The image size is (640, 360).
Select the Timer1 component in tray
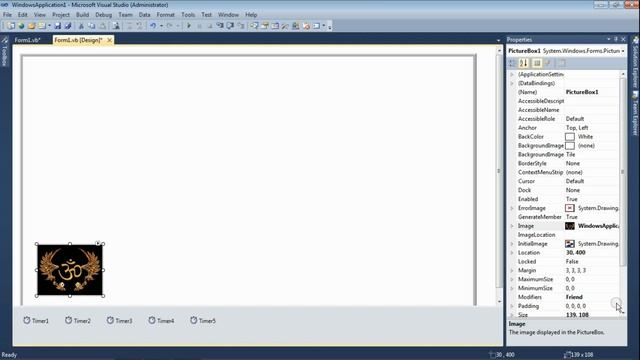click(36, 321)
